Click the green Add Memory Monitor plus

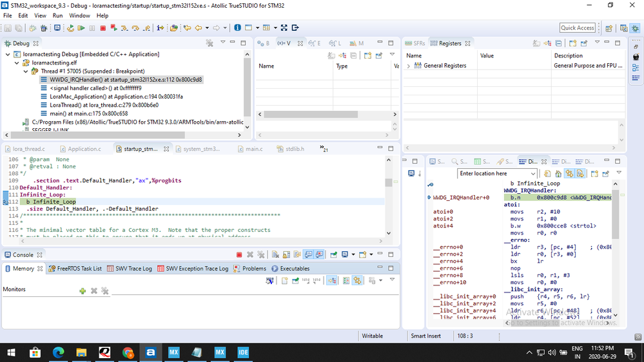point(83,291)
